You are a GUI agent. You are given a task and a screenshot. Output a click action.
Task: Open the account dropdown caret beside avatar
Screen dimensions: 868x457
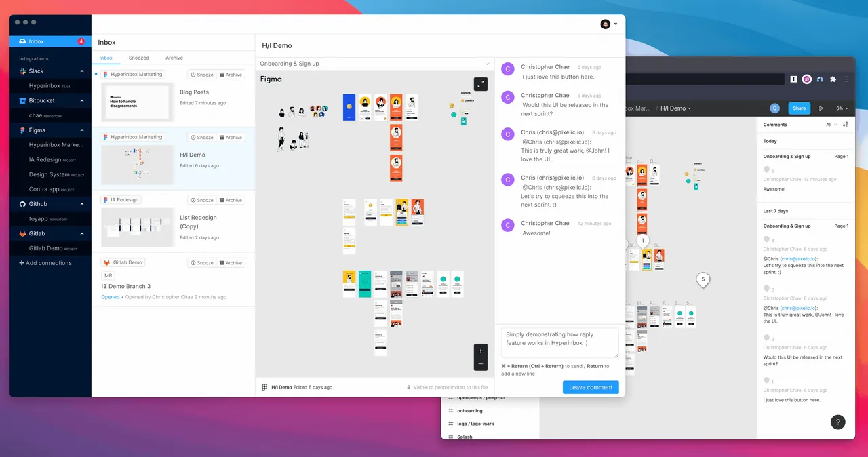[x=616, y=24]
